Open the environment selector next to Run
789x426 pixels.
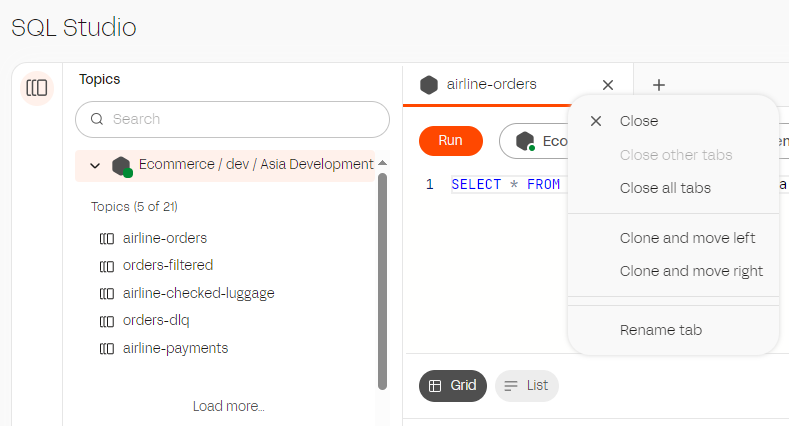point(533,141)
